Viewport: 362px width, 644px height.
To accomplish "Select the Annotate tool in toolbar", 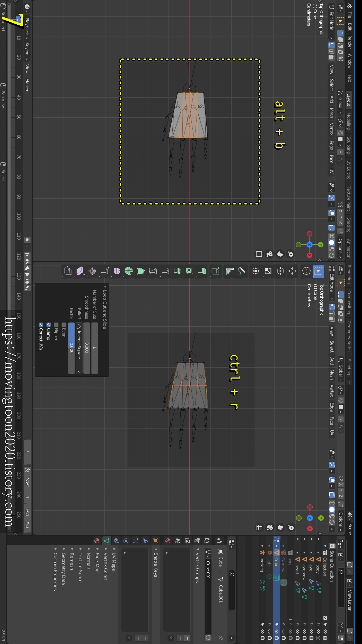I will tap(241, 271).
